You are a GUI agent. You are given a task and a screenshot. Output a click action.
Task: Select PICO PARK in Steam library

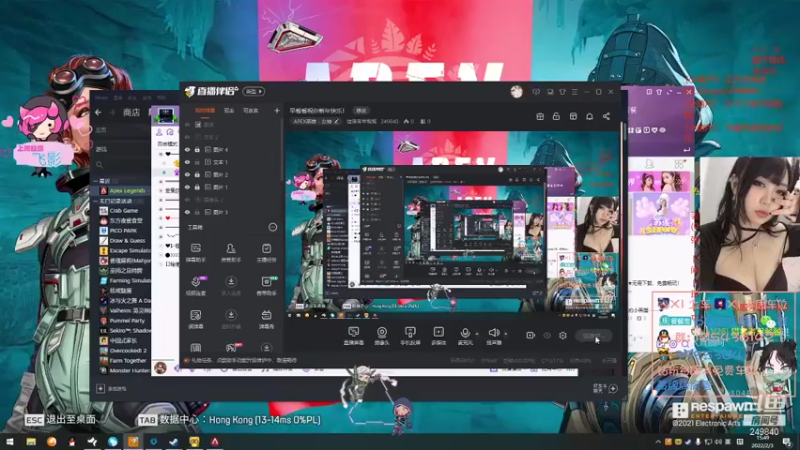tap(123, 231)
